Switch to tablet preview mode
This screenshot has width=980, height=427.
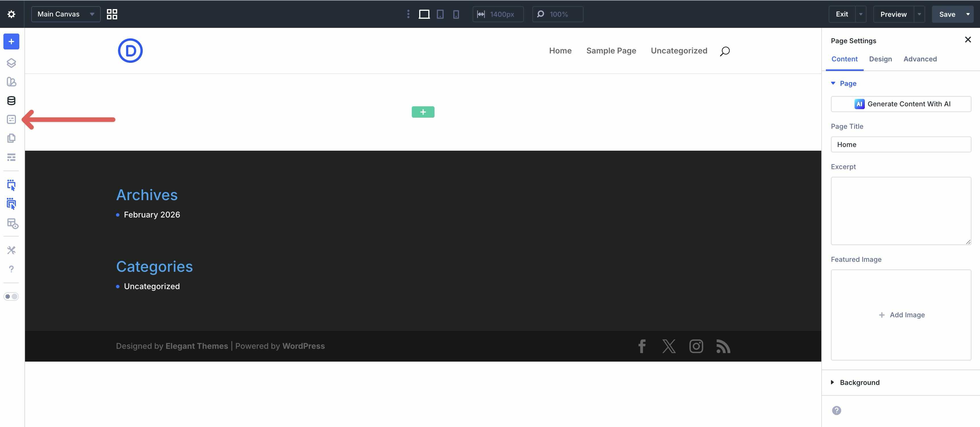440,14
